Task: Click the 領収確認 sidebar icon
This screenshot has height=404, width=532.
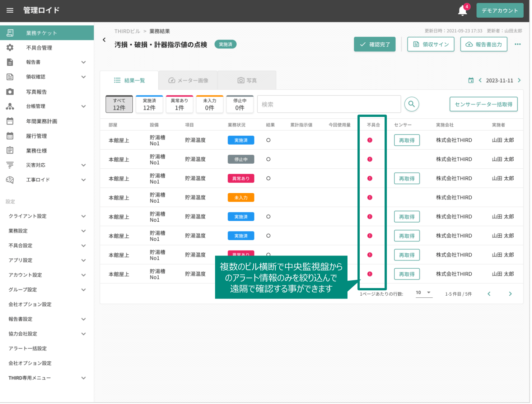Action: [10, 77]
